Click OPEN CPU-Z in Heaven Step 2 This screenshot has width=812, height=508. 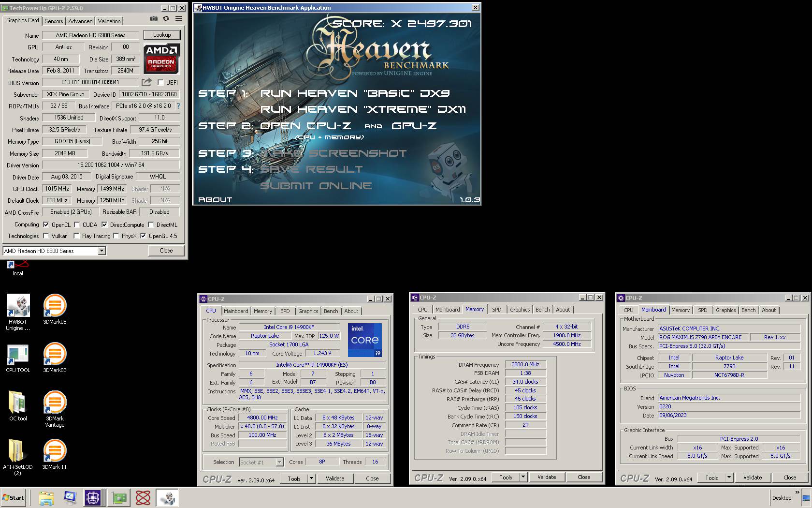coord(305,126)
